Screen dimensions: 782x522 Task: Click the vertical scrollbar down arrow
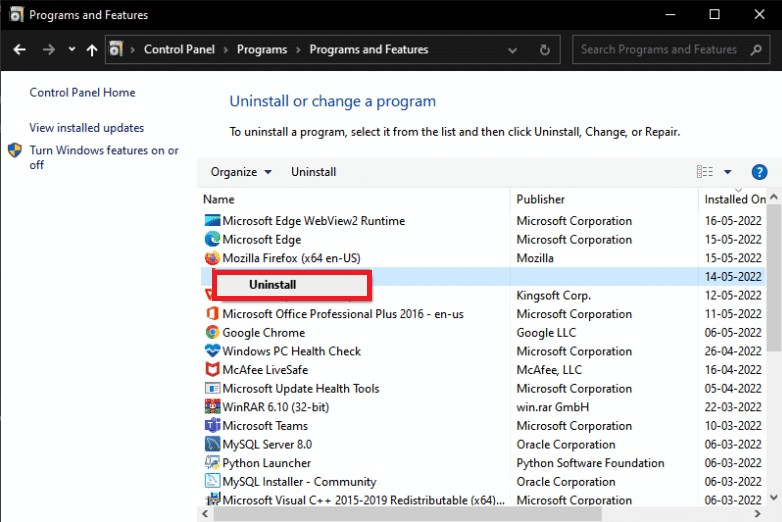tap(774, 497)
